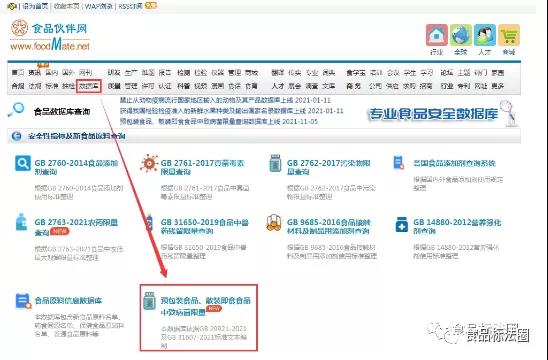This screenshot has height=360, width=548.
Task: Click the jar icon for 预包装食品 pathogen limits
Action: coord(150,301)
